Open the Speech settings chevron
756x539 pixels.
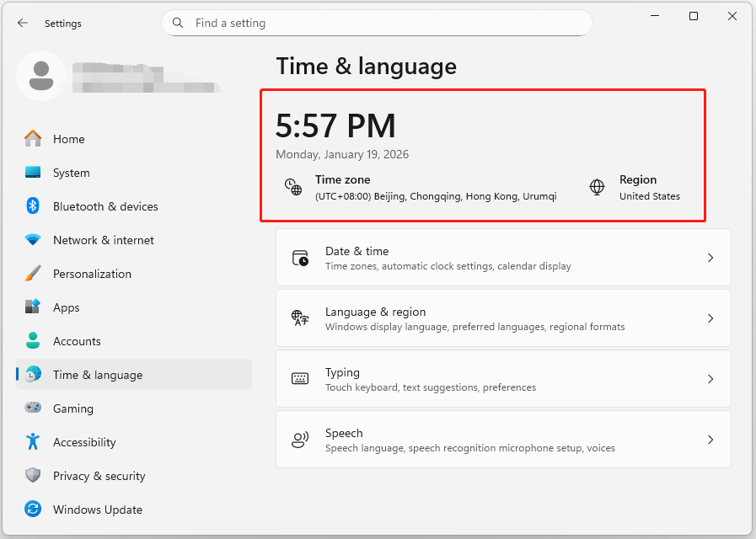(x=710, y=440)
